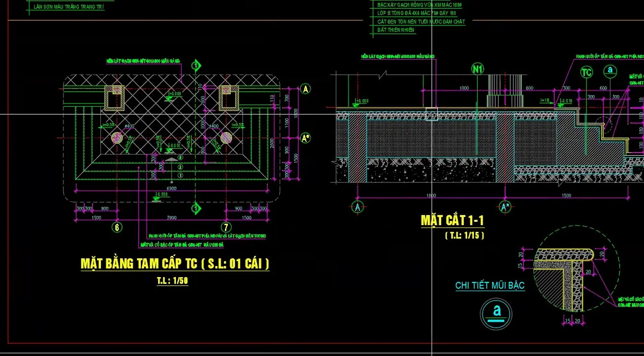Select the scale text 'T.L: 1/50'
The height and width of the screenshot is (356, 644).
[173, 281]
